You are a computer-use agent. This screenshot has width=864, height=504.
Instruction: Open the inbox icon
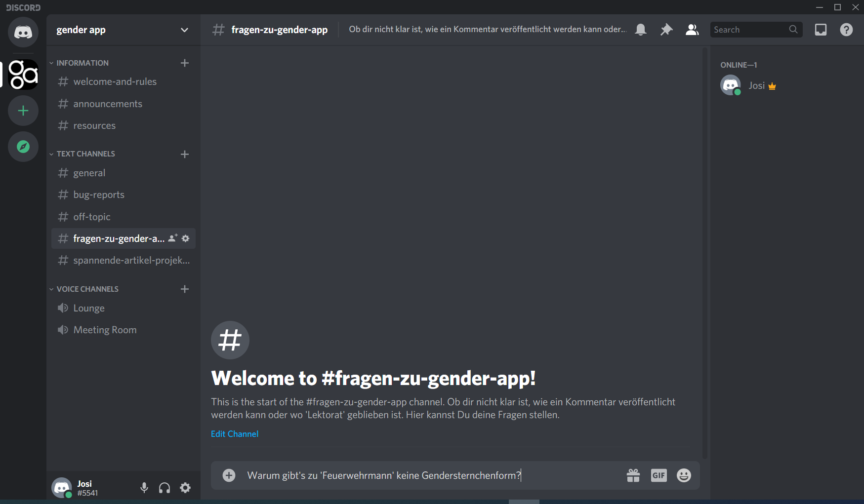point(821,30)
